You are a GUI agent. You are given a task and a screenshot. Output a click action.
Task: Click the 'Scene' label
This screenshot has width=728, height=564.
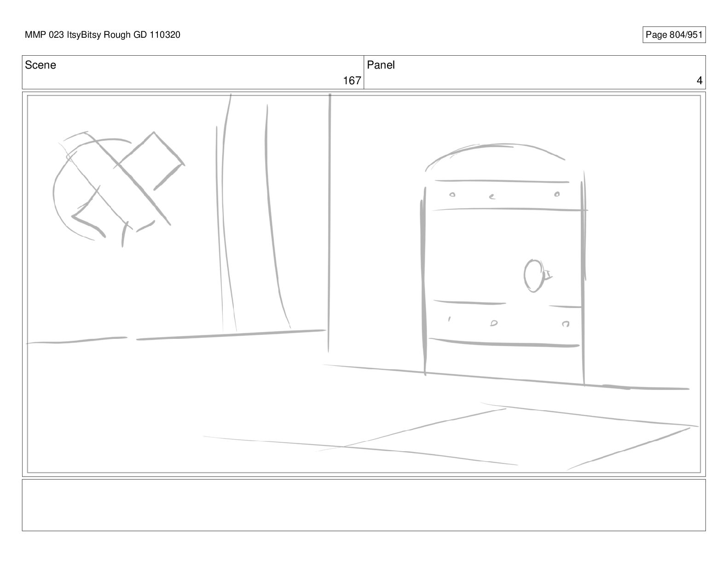(40, 65)
